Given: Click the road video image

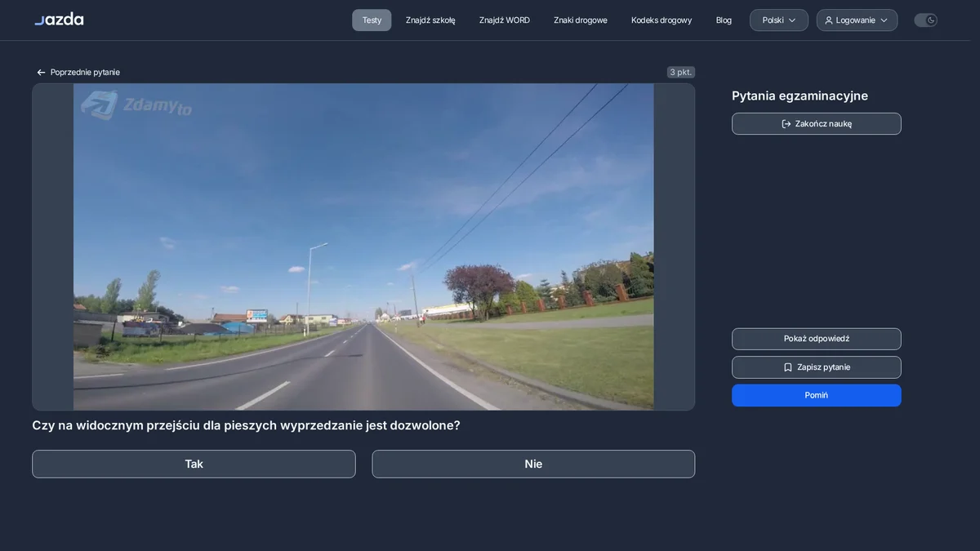Looking at the screenshot, I should (363, 247).
